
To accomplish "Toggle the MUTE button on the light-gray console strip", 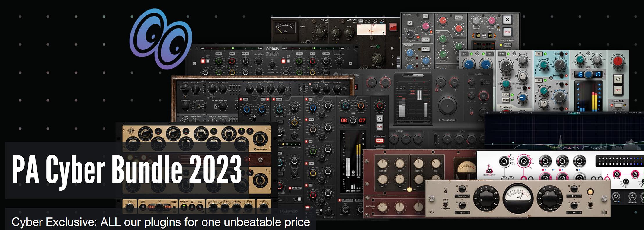I will coord(618,90).
